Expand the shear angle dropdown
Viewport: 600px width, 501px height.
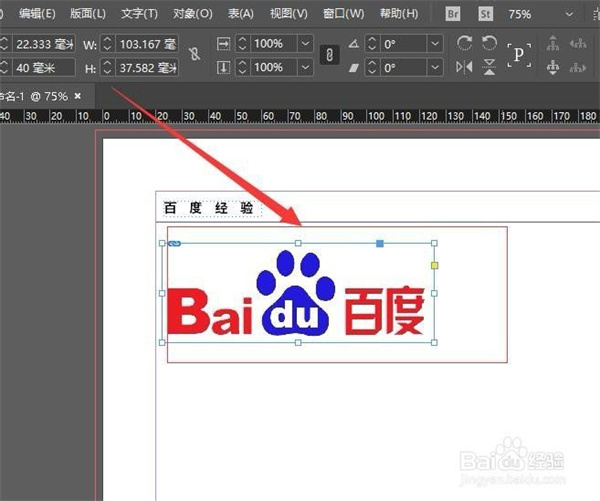click(435, 68)
